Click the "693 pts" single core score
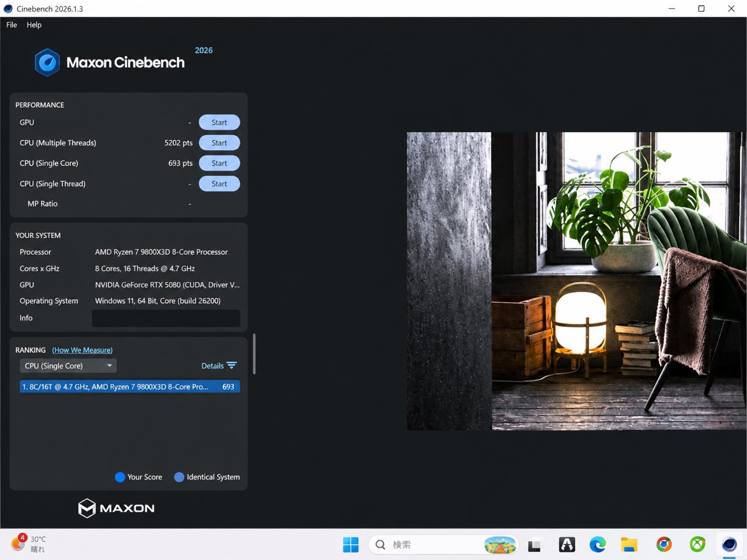 coord(180,163)
